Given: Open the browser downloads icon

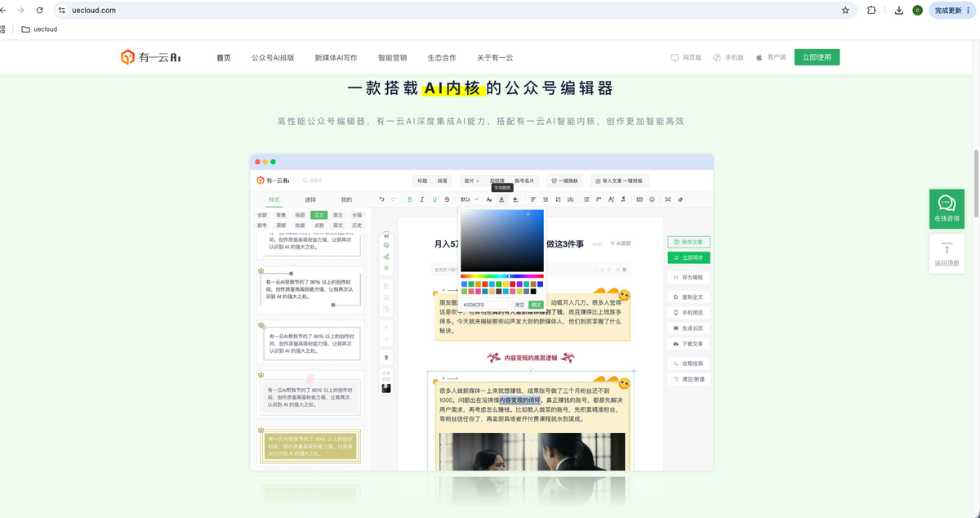Looking at the screenshot, I should (898, 11).
